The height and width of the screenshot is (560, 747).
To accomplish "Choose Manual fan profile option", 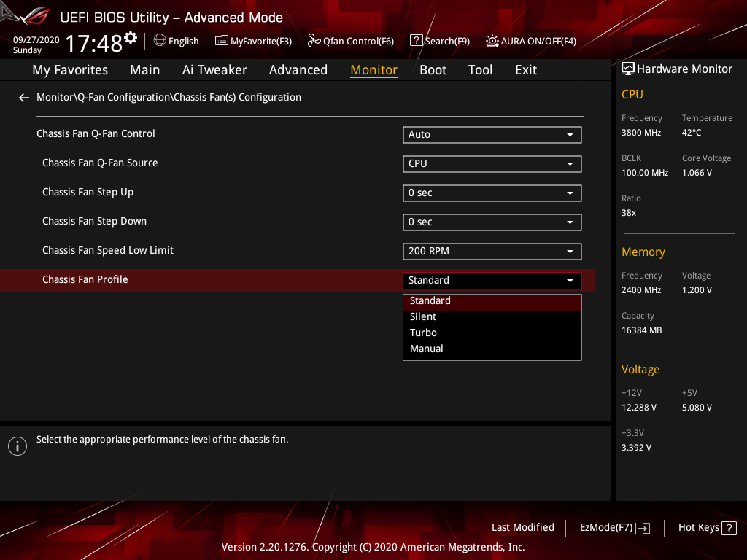I will 492,349.
